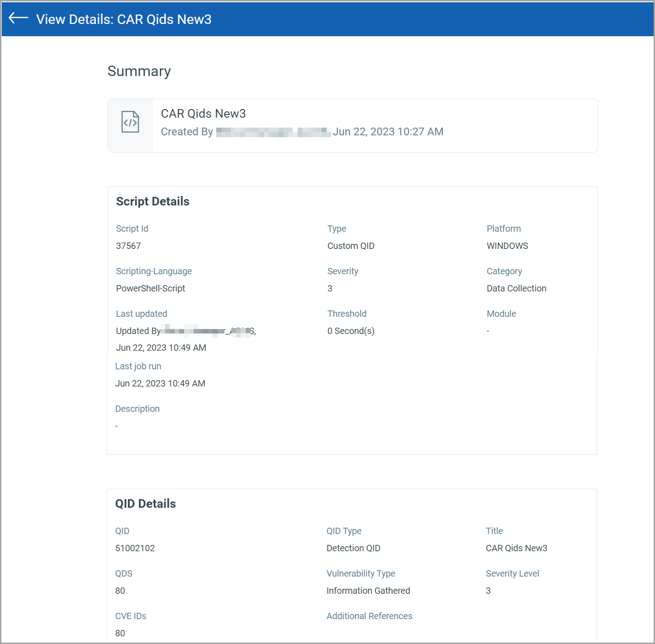Click the back arrow in header

(19, 18)
